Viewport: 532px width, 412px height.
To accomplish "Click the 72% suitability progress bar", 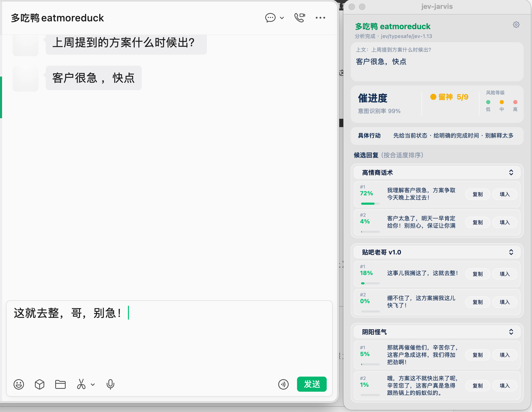I will click(370, 204).
